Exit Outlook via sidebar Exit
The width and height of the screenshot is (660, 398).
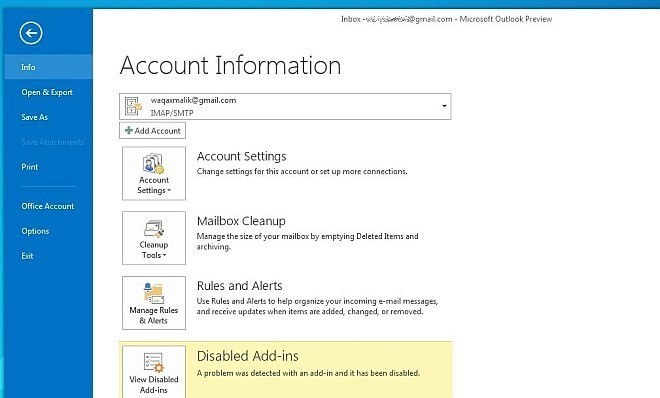point(27,256)
